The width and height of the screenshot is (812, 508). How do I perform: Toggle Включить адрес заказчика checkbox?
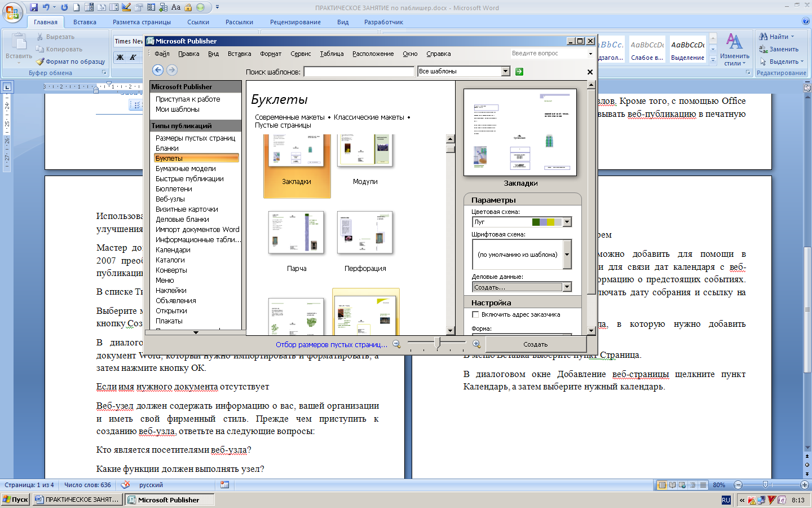[x=475, y=315]
